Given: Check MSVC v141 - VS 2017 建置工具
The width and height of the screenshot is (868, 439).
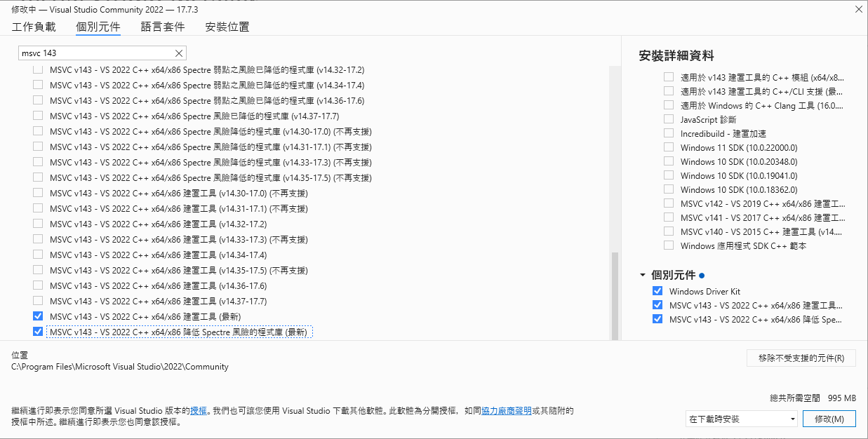Looking at the screenshot, I should (x=669, y=218).
